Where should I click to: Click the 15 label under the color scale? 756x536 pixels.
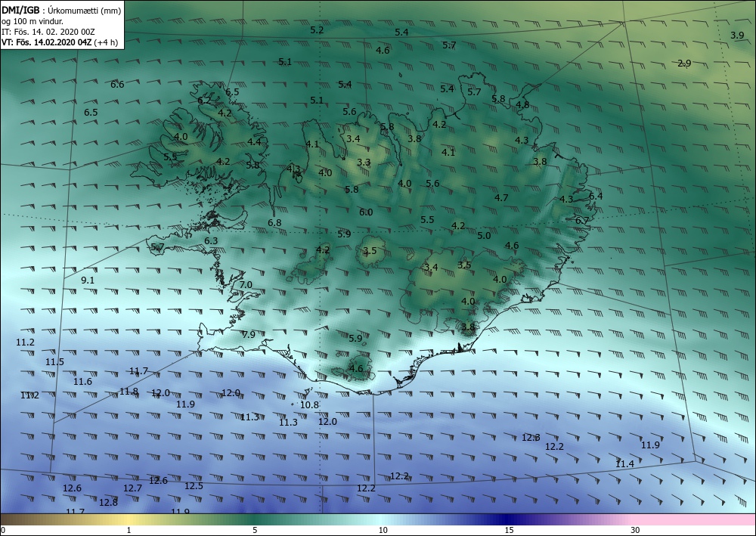(509, 530)
